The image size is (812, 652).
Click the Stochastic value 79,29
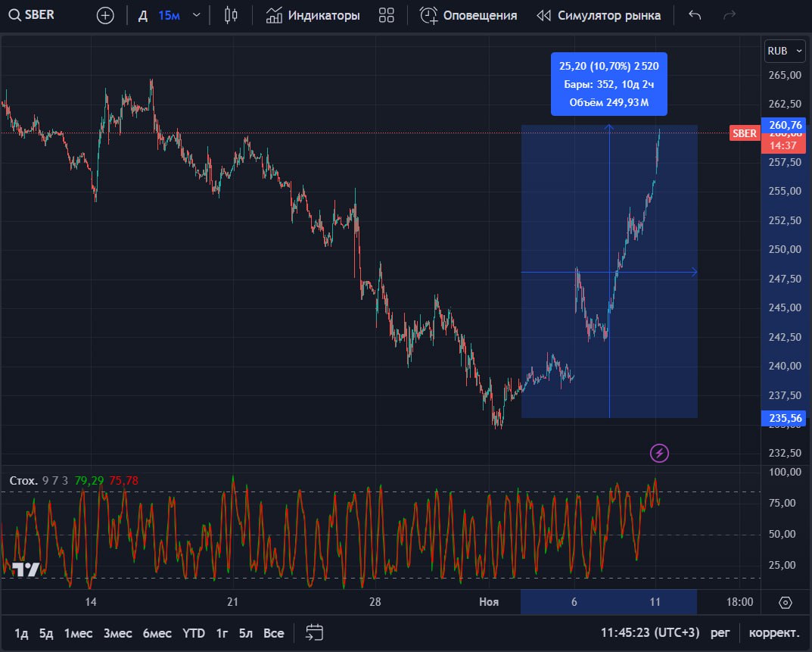pos(89,480)
